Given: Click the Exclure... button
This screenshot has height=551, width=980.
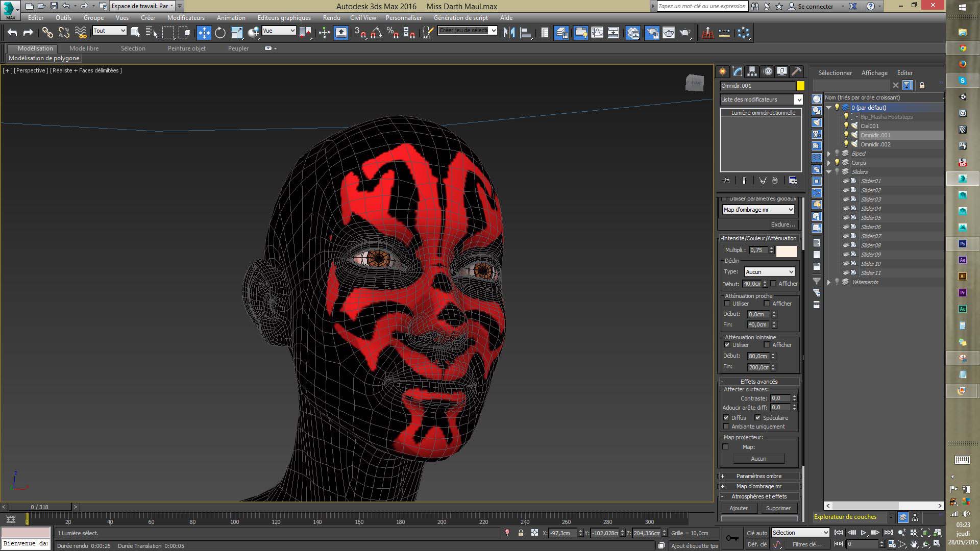Looking at the screenshot, I should pos(782,224).
